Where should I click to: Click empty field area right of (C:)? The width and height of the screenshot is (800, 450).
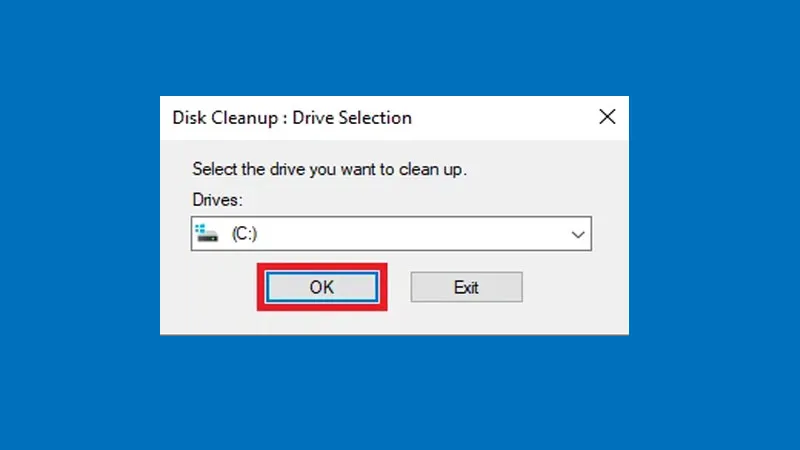tap(408, 234)
